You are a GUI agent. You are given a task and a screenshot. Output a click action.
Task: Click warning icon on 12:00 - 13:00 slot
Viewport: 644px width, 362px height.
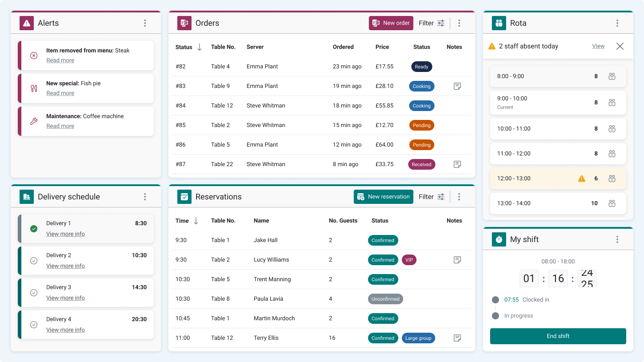point(581,179)
